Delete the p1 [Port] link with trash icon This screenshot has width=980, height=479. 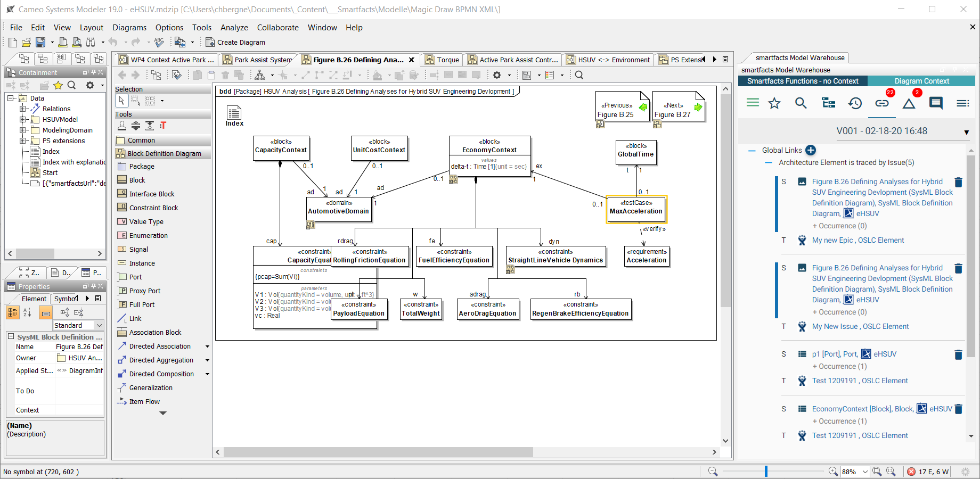pyautogui.click(x=958, y=354)
